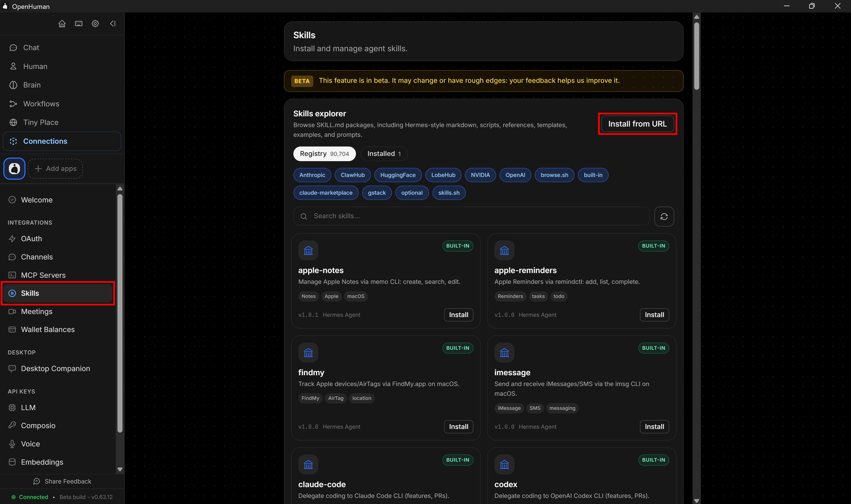
Task: Open Workflows in the sidebar
Action: click(62, 104)
